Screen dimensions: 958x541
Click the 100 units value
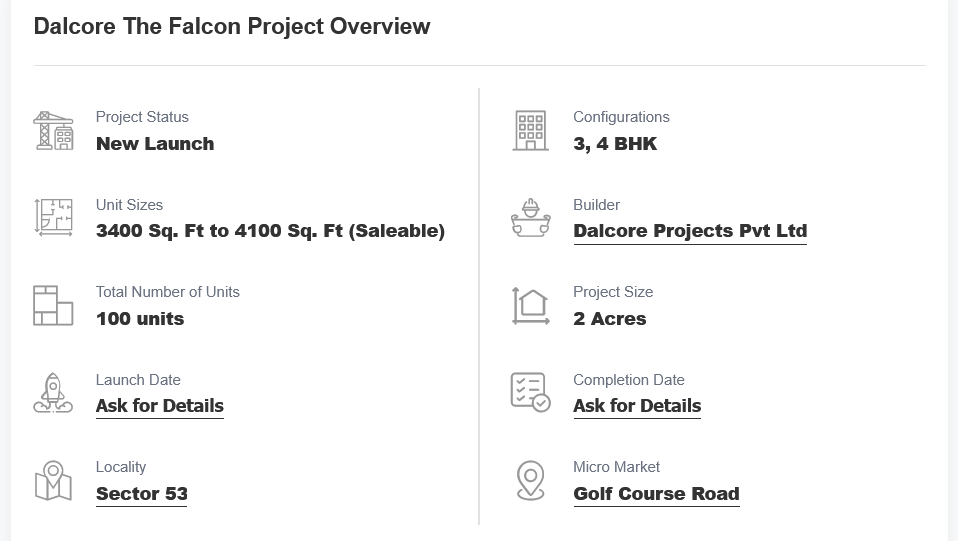pyautogui.click(x=140, y=319)
